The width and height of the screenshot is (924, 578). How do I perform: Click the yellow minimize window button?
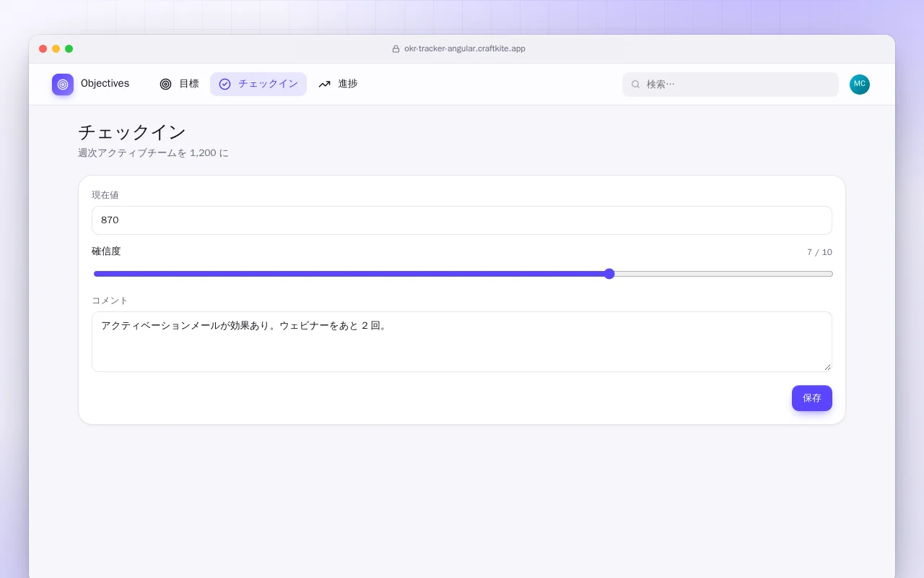[x=56, y=49]
